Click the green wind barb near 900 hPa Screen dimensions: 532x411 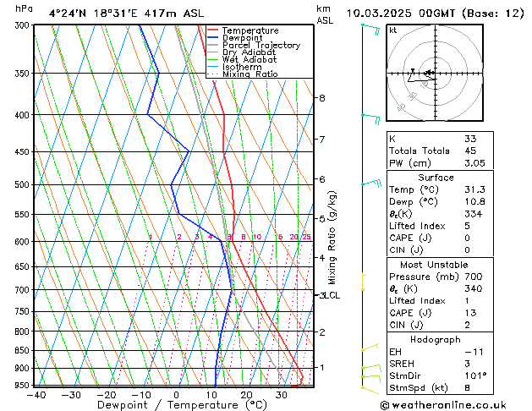click(x=369, y=369)
